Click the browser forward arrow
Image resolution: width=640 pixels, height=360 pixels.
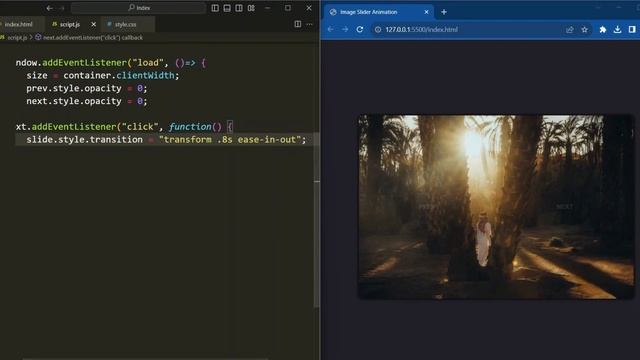click(345, 29)
